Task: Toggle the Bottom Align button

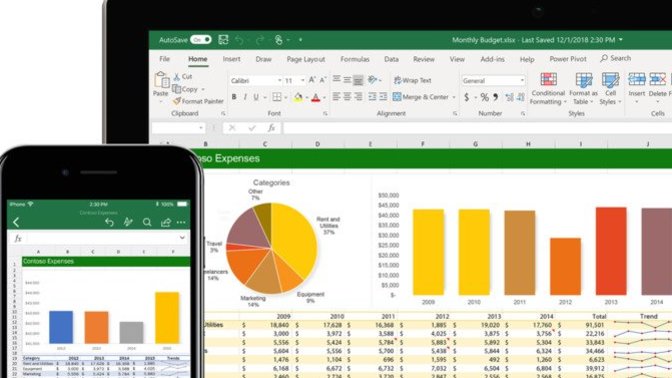Action: (x=358, y=80)
